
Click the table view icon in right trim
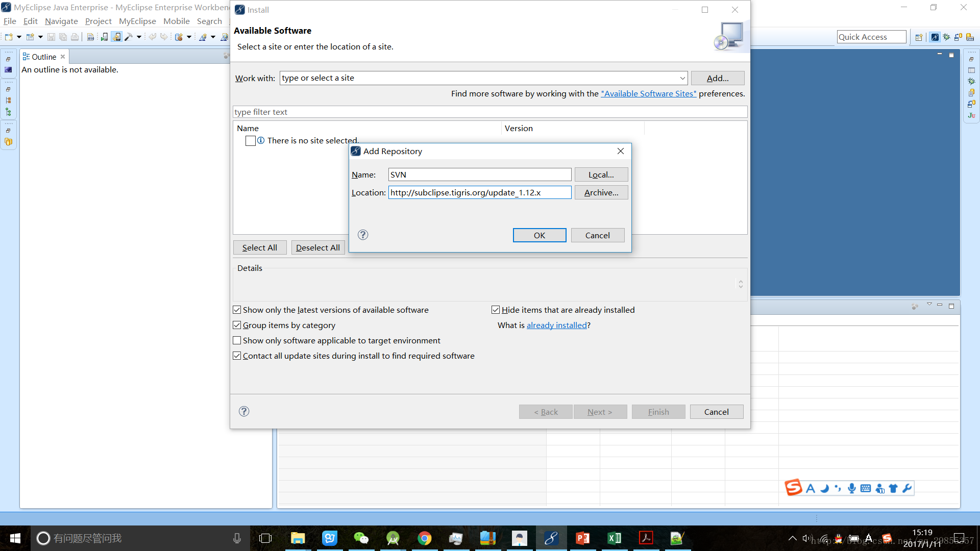[971, 70]
